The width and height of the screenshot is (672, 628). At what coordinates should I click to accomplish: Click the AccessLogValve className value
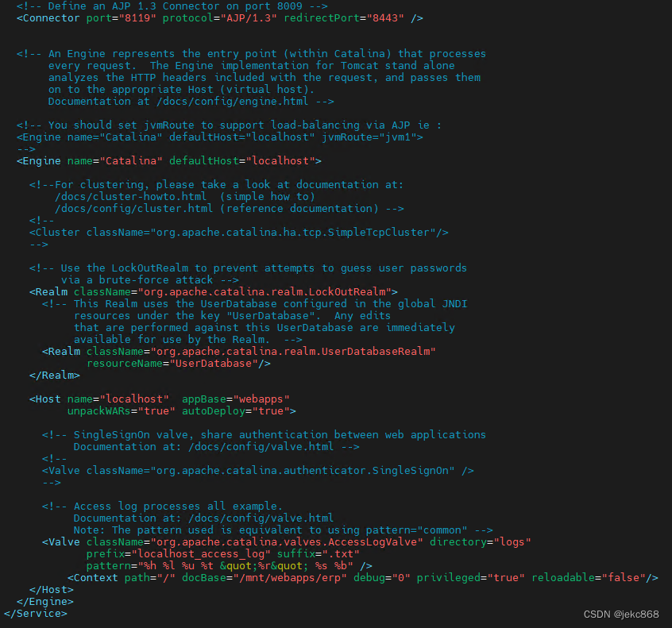[287, 542]
